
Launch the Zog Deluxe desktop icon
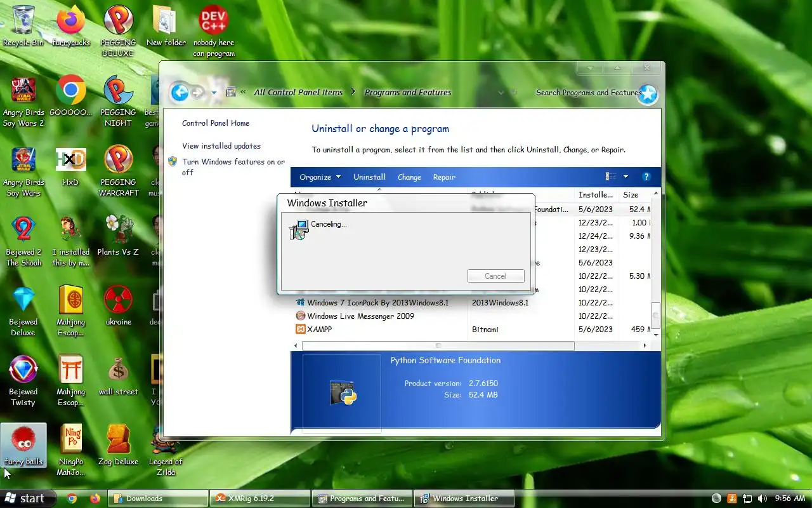(118, 444)
